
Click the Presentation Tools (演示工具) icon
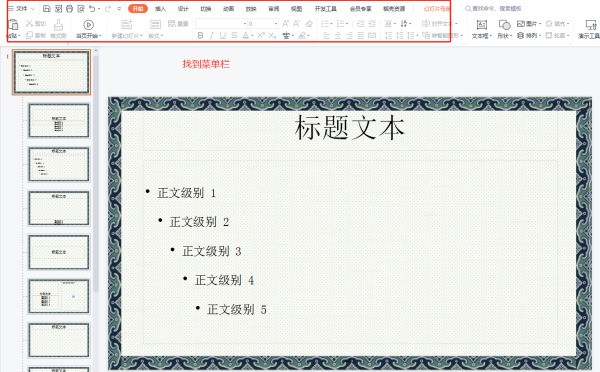[591, 25]
